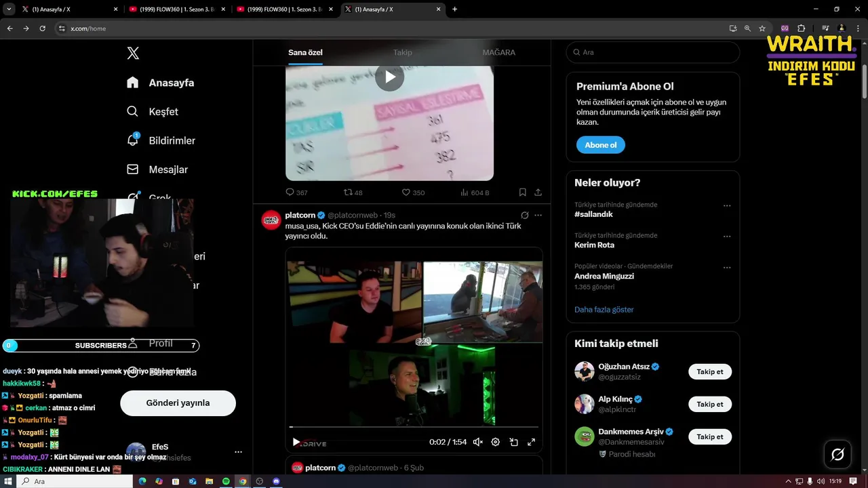The height and width of the screenshot is (488, 868).
Task: Click install app icon in address bar
Action: (732, 28)
